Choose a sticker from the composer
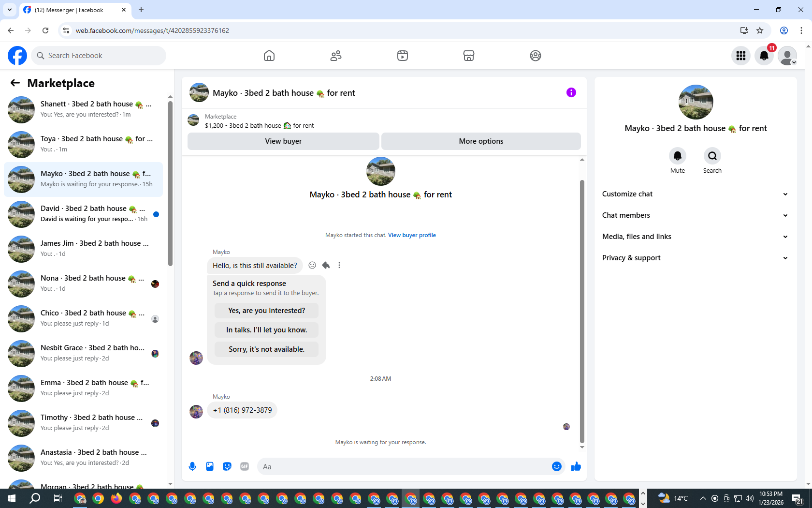This screenshot has height=508, width=812. [x=227, y=466]
